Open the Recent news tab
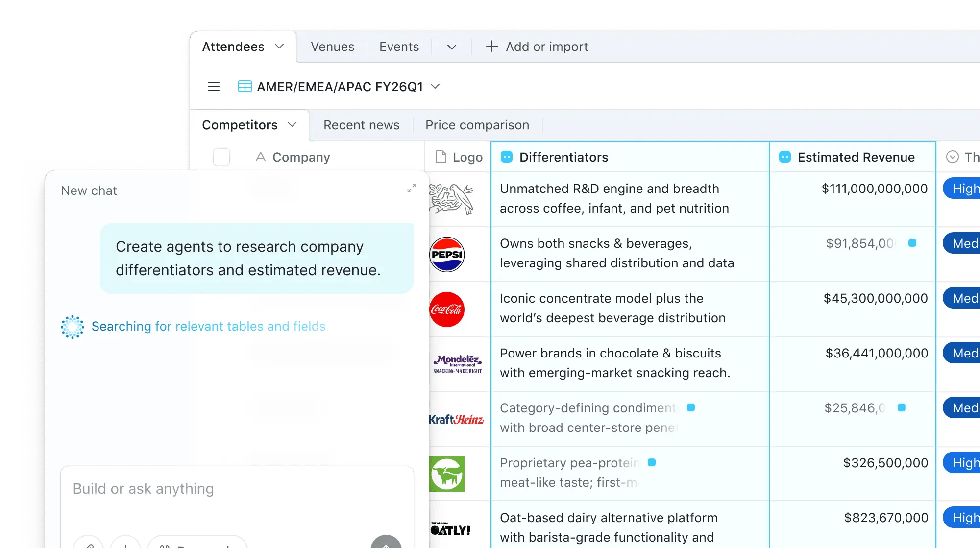980x548 pixels. 362,125
